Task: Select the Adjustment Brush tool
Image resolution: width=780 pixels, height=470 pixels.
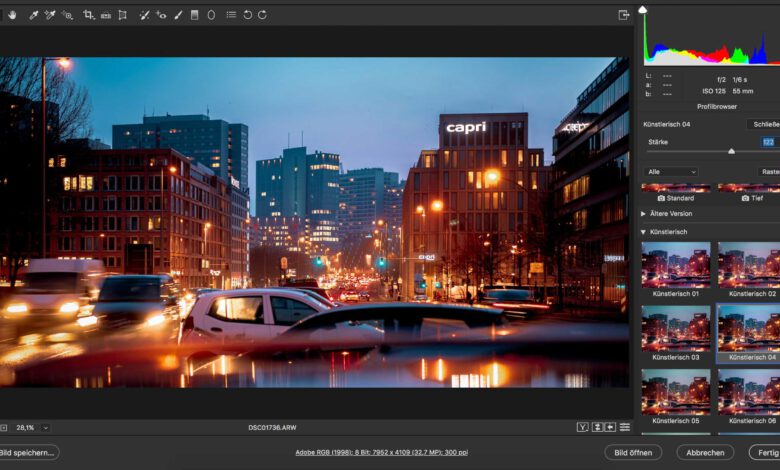Action: click(x=178, y=15)
